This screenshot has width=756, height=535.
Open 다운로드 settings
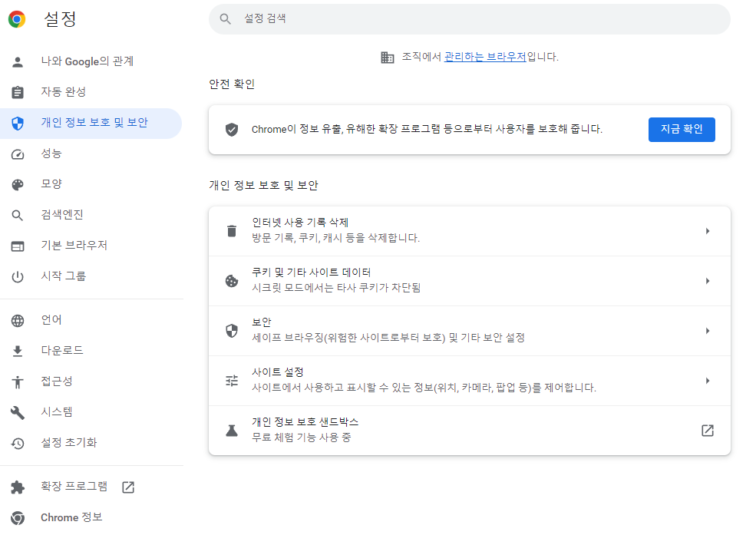click(91, 352)
